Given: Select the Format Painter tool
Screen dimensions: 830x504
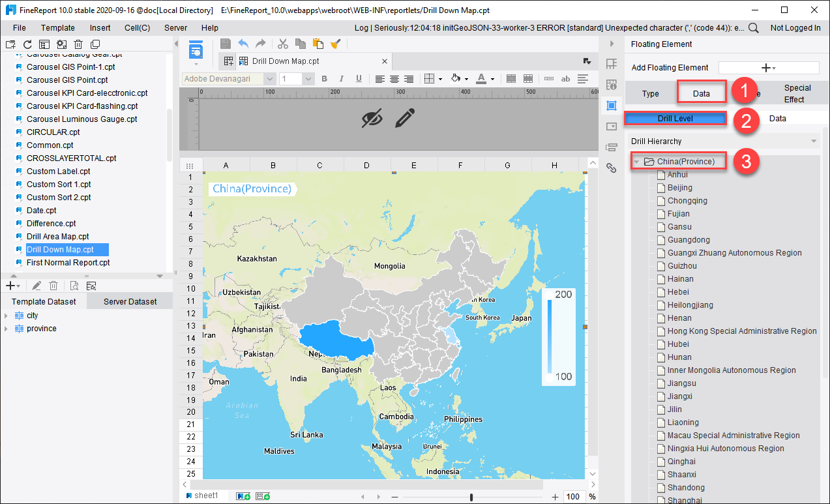Looking at the screenshot, I should [335, 44].
